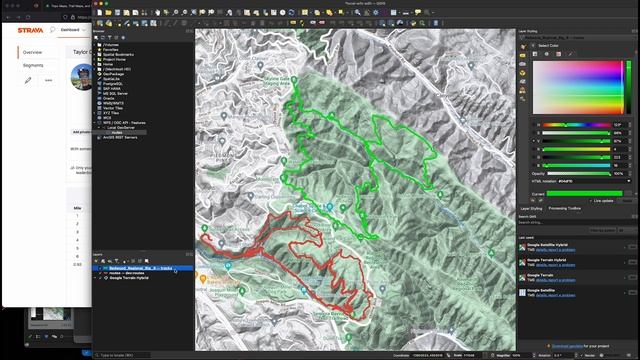Switch to the Layer Styling tab
This screenshot has width=640, height=360.
(x=531, y=209)
